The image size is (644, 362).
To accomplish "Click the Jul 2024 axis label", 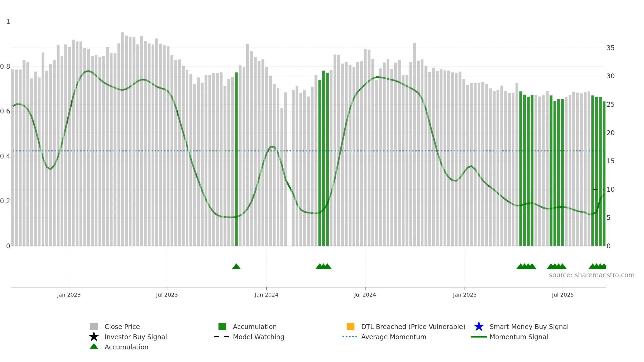I will [365, 295].
